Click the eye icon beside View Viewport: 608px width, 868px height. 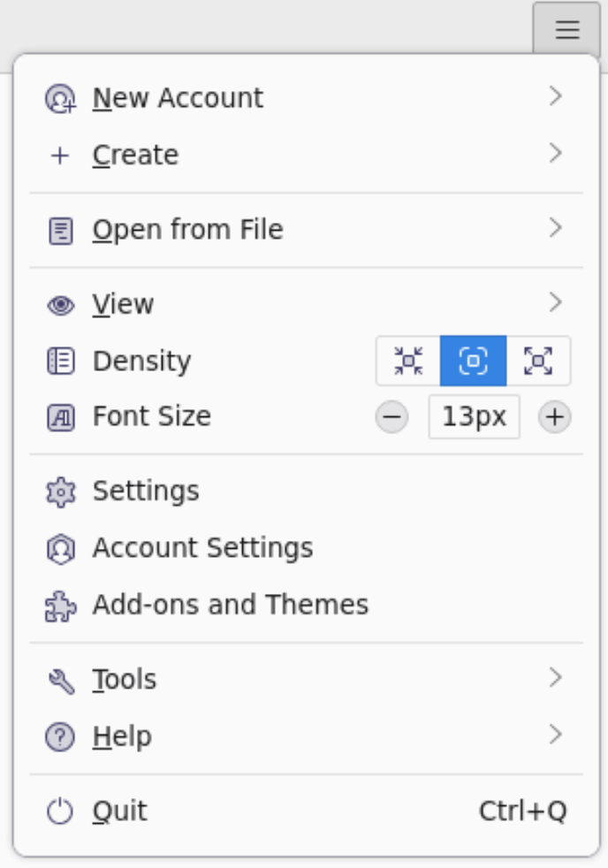tap(61, 305)
